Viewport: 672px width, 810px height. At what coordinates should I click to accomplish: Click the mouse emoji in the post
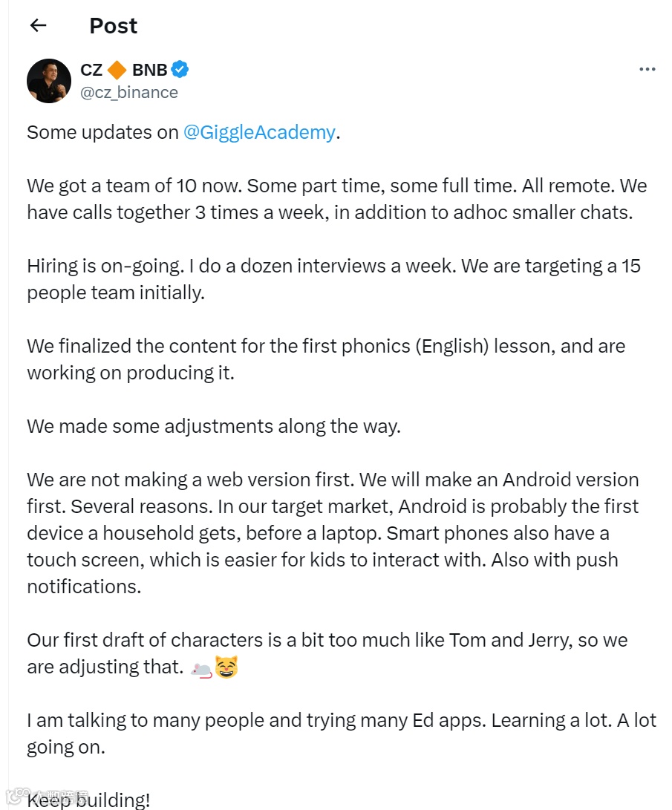pos(201,668)
